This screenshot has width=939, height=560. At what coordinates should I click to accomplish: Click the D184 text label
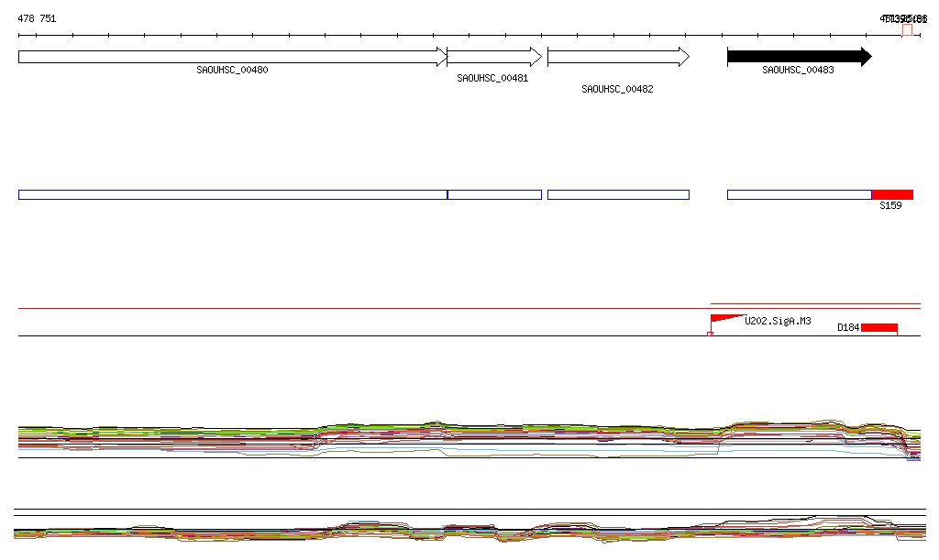[848, 327]
